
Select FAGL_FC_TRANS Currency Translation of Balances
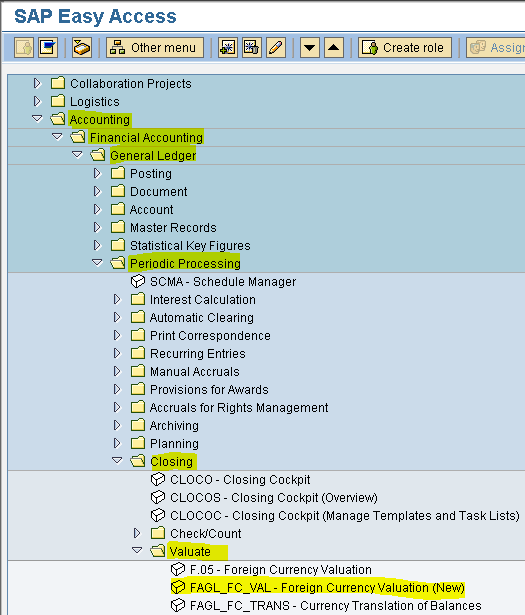coord(336,606)
